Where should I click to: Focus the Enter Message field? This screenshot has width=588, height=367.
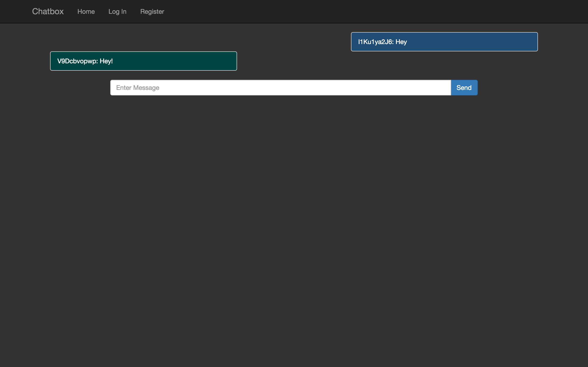pyautogui.click(x=280, y=88)
